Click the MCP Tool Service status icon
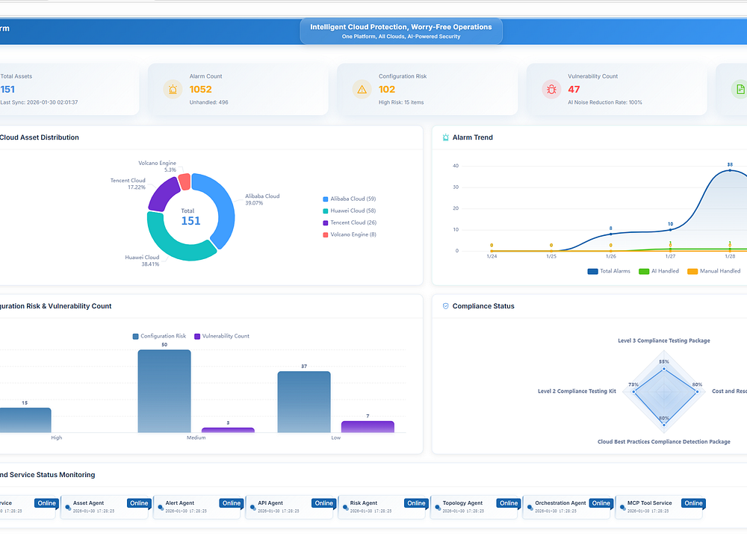This screenshot has height=560, width=747. (x=623, y=508)
